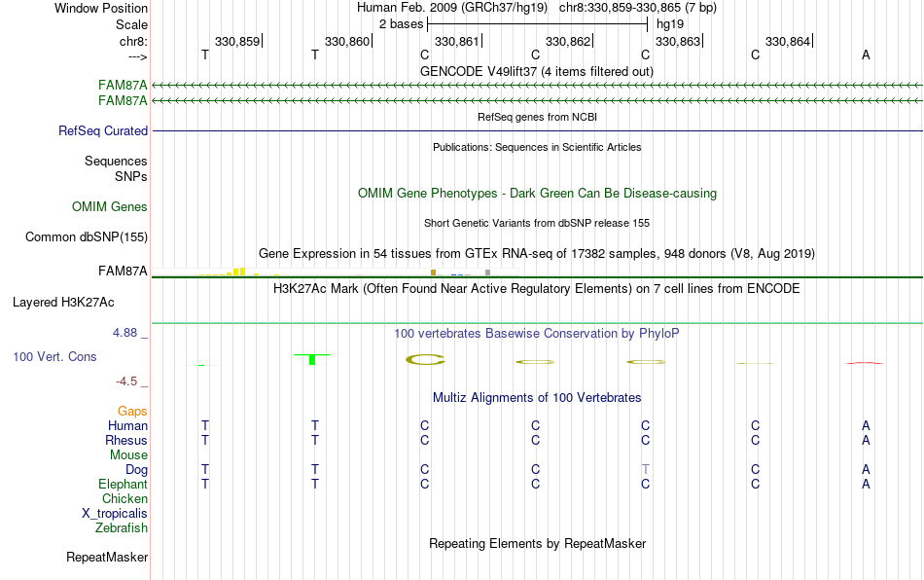924x580 pixels.
Task: Click the RefSeq Curated intron line
Action: [538, 130]
